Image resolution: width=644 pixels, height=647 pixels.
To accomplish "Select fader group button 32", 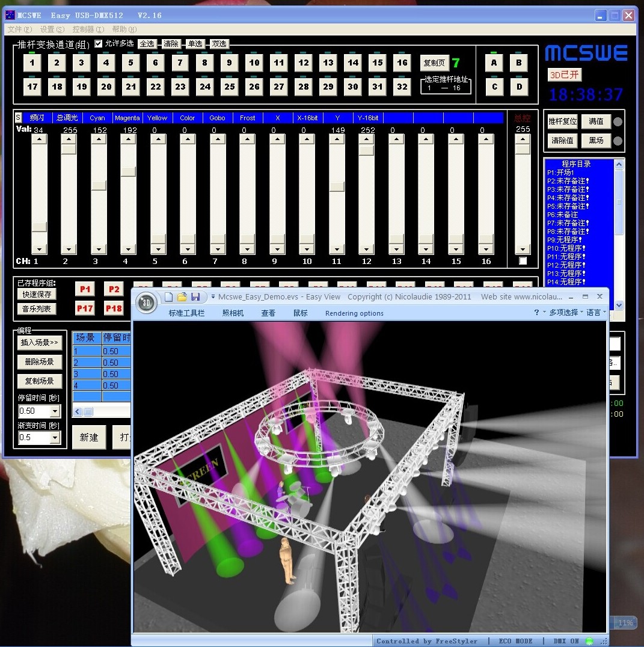I will (x=402, y=87).
